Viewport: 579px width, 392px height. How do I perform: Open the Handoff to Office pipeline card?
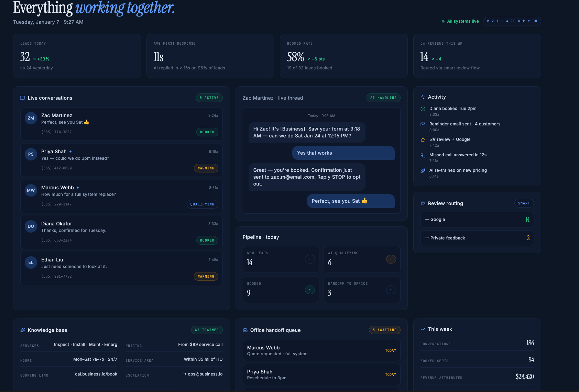(x=362, y=290)
